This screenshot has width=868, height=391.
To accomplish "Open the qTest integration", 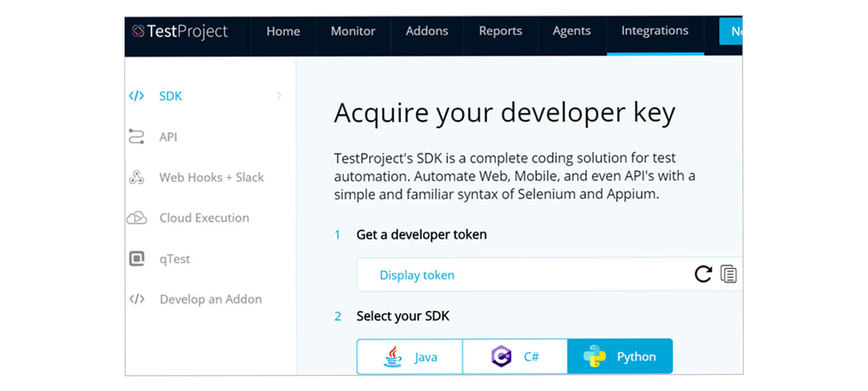I will coord(174,260).
